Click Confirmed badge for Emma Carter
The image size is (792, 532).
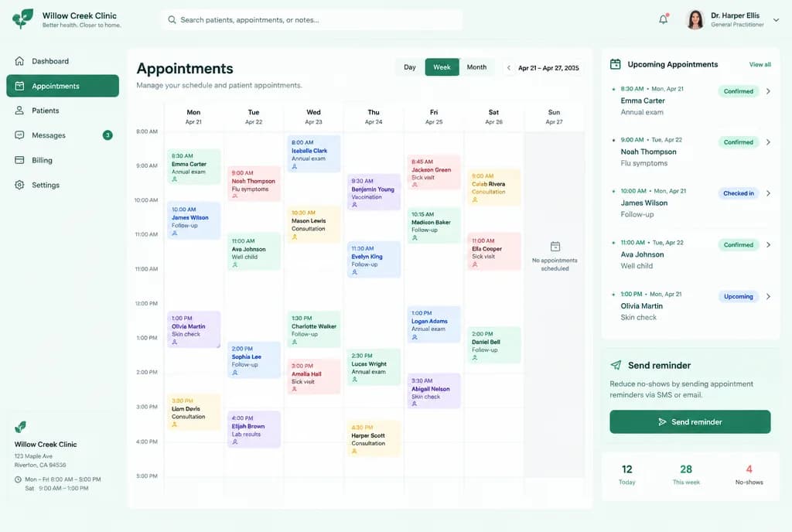738,91
